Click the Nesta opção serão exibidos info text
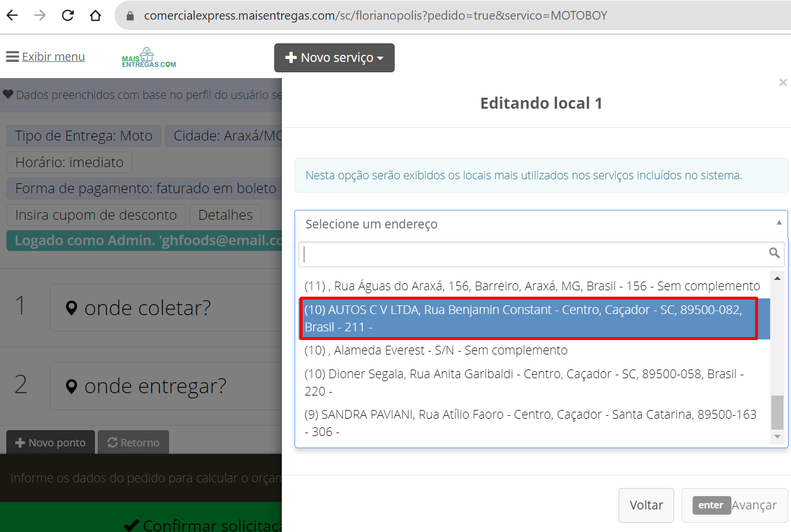 [524, 175]
